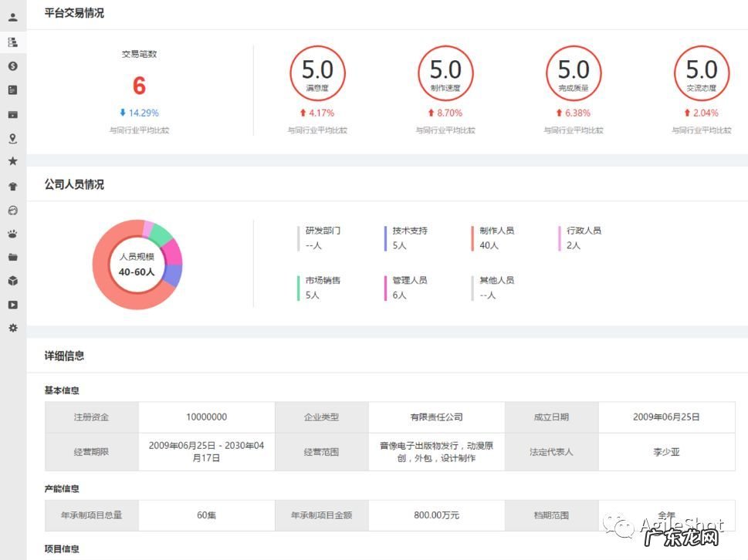This screenshot has height=560, width=748.
Task: Click the 完成质量 5.0 score circle
Action: (574, 73)
